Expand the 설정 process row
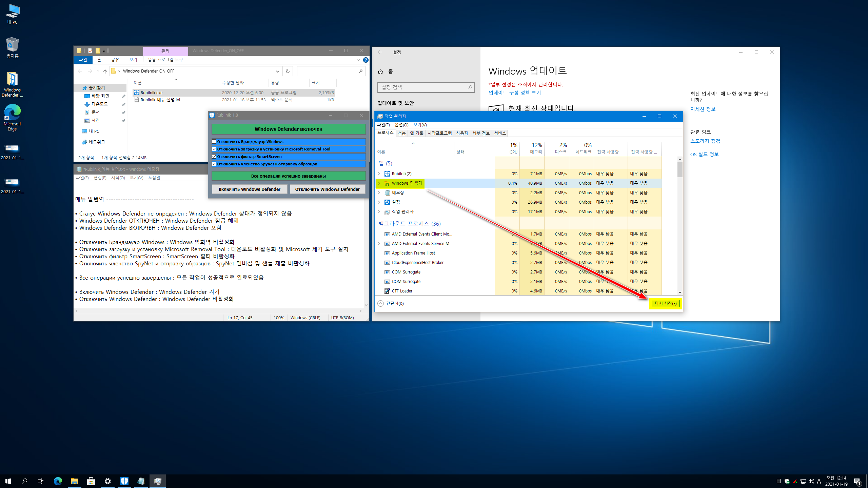Screen dimensions: 868x488 [379, 202]
